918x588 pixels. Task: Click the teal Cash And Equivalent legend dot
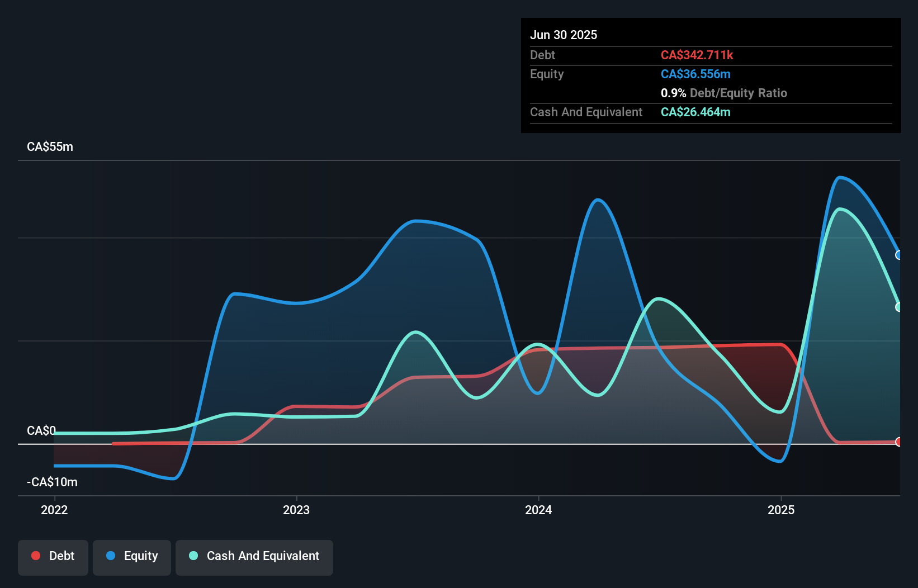click(x=192, y=556)
